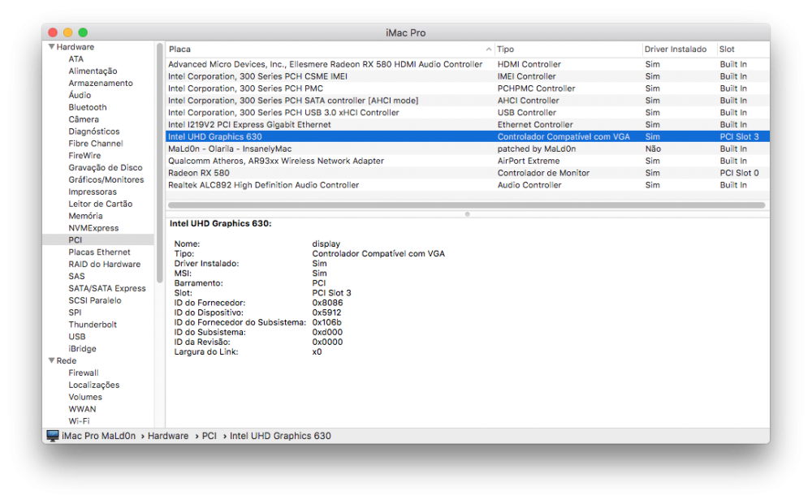This screenshot has width=812, height=504.
Task: Select RAID do Hardware in sidebar
Action: [105, 264]
